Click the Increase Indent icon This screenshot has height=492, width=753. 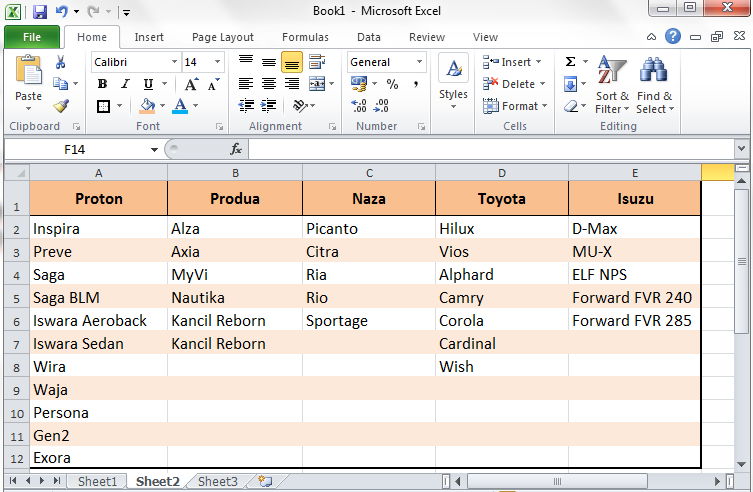(268, 106)
